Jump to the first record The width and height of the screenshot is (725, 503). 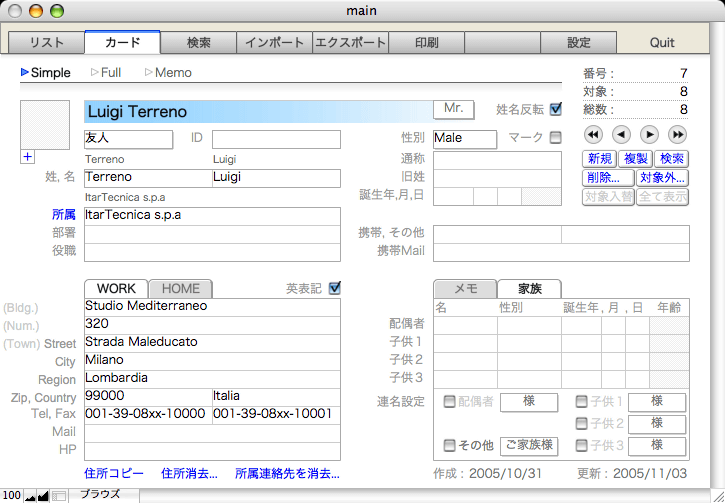pos(593,135)
